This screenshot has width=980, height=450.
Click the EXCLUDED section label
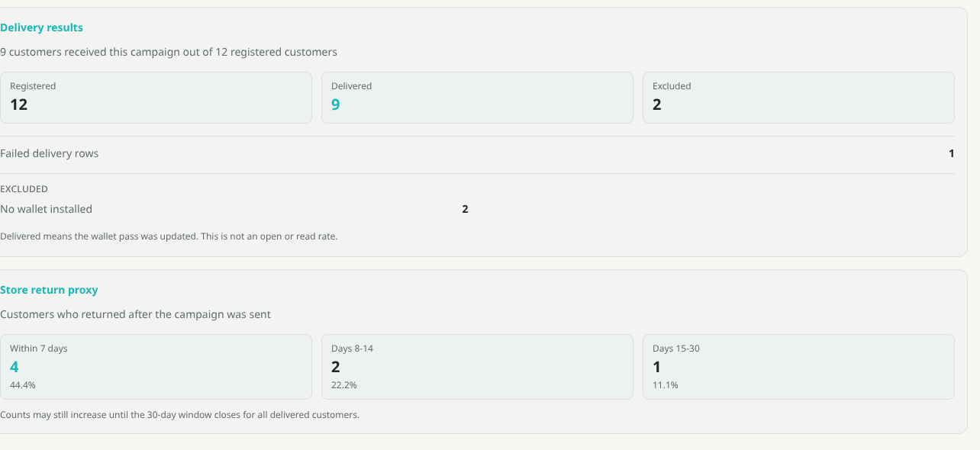[x=24, y=188]
